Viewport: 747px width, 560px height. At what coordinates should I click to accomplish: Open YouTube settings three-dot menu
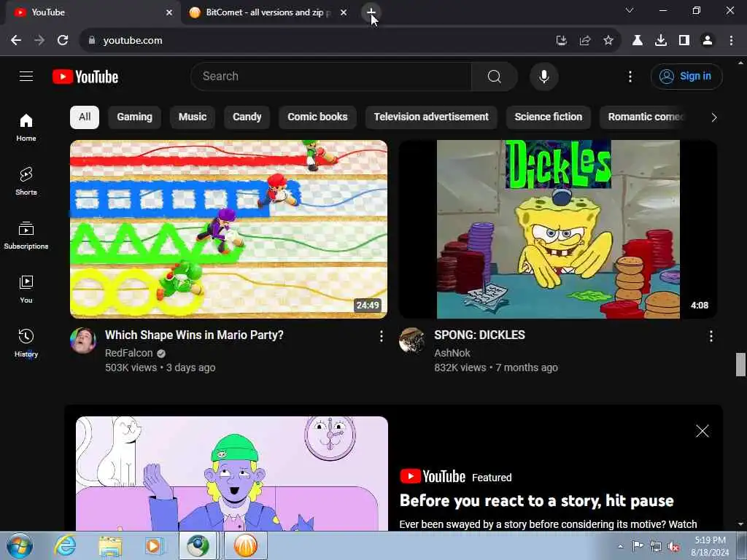(630, 76)
